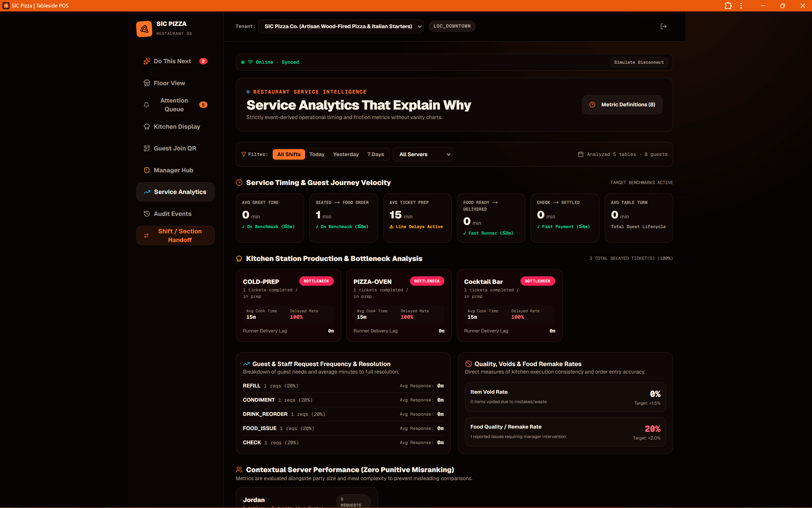Click the Jordan server card
812x508 pixels.
[307, 498]
